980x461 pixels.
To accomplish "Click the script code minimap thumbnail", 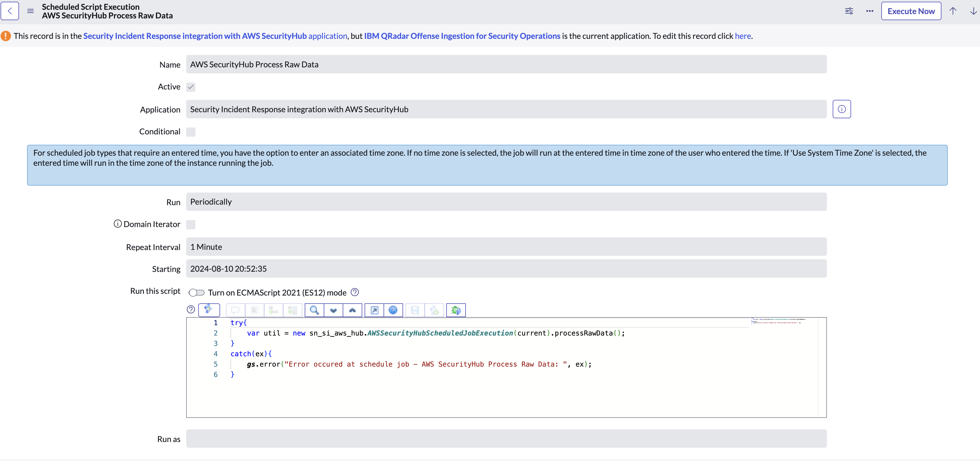I will [x=778, y=321].
